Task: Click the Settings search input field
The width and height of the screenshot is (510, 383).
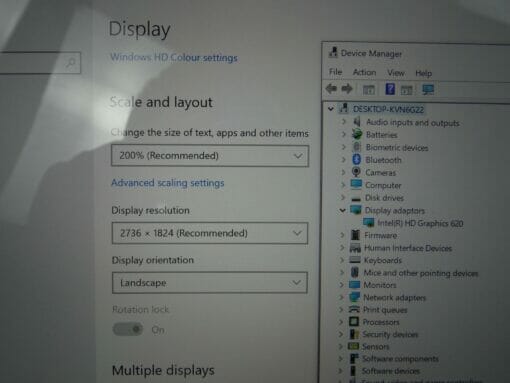Action: [40, 62]
